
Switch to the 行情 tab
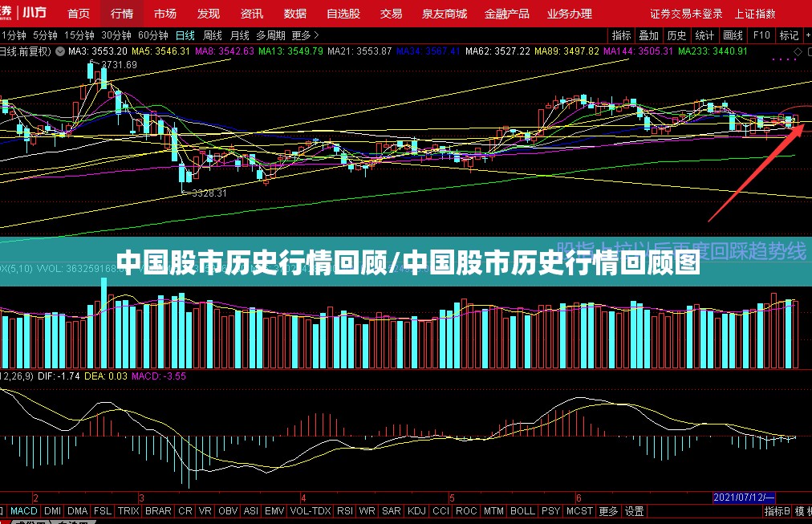tap(122, 14)
